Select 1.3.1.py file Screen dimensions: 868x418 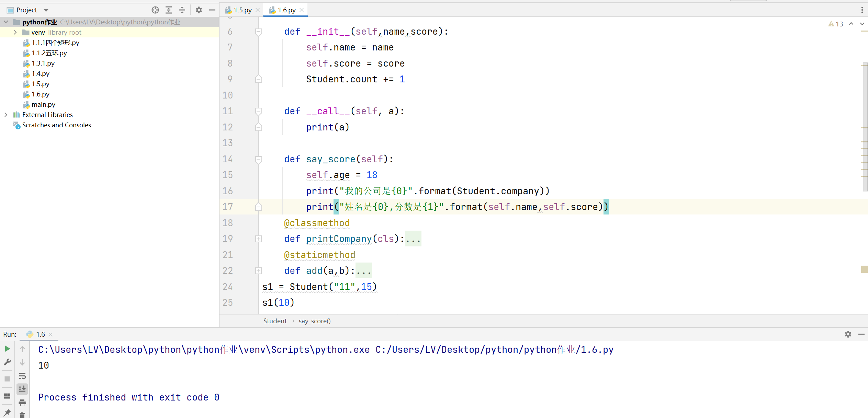[x=43, y=63]
